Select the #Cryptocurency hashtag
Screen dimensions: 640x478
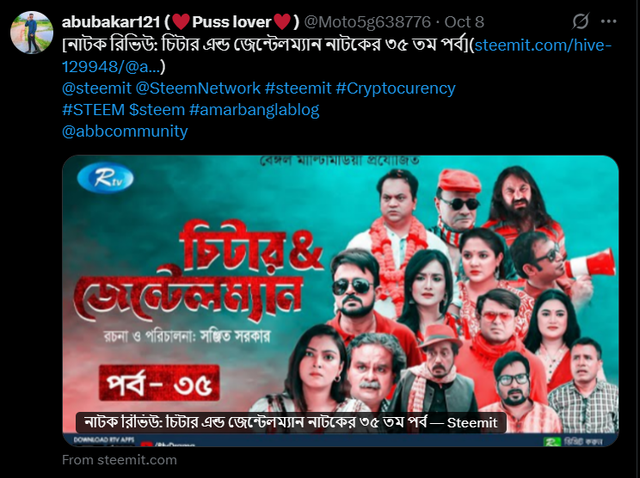[396, 89]
